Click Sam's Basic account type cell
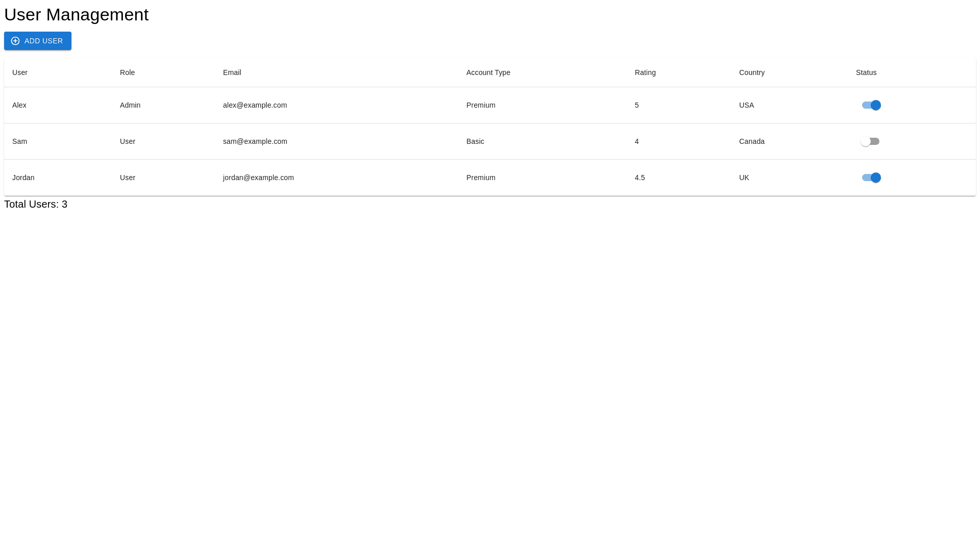Image resolution: width=980 pixels, height=551 pixels. (475, 141)
